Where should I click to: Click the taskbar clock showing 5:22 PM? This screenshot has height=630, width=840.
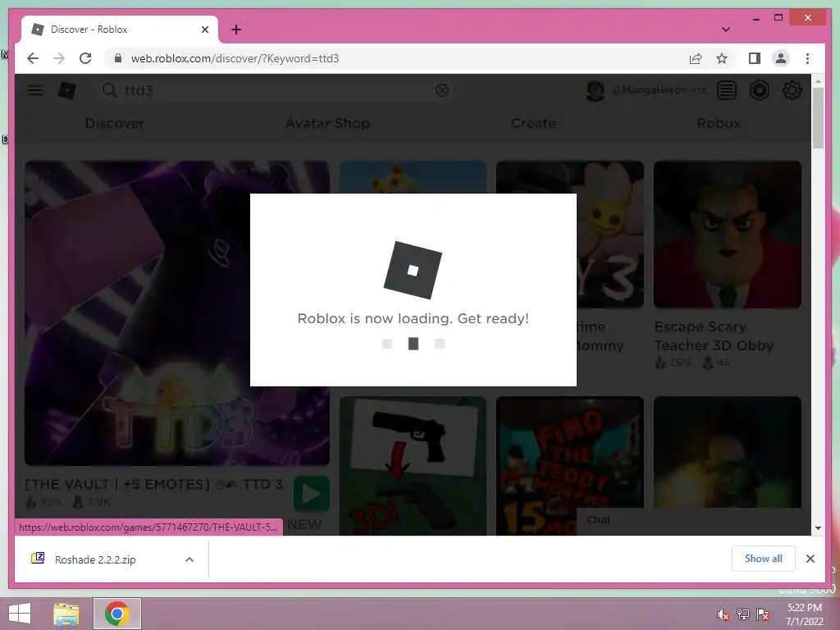pyautogui.click(x=804, y=614)
